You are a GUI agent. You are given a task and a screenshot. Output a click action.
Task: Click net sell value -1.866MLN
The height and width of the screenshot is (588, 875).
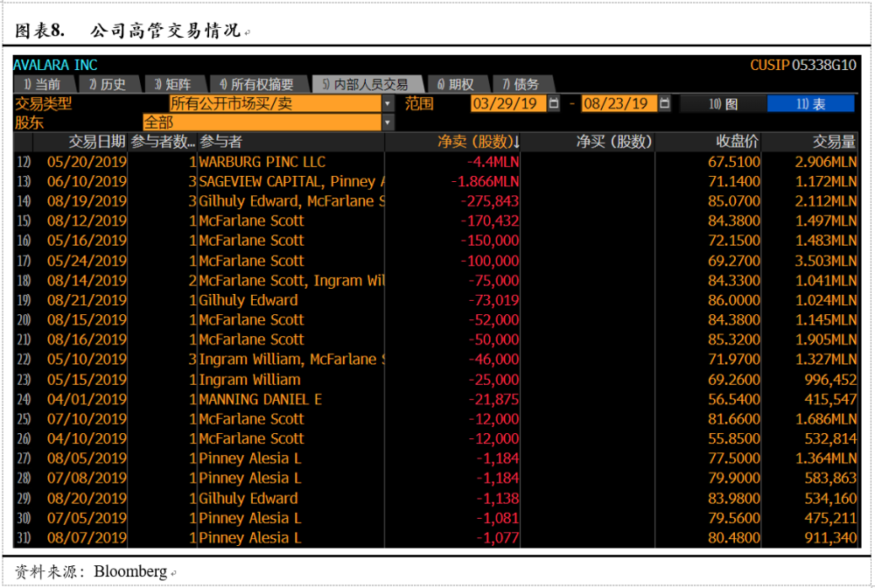pos(485,181)
